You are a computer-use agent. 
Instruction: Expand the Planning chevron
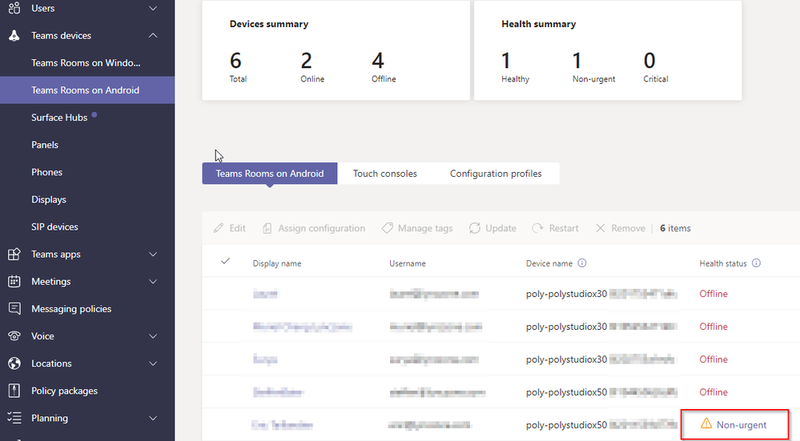[x=153, y=418]
